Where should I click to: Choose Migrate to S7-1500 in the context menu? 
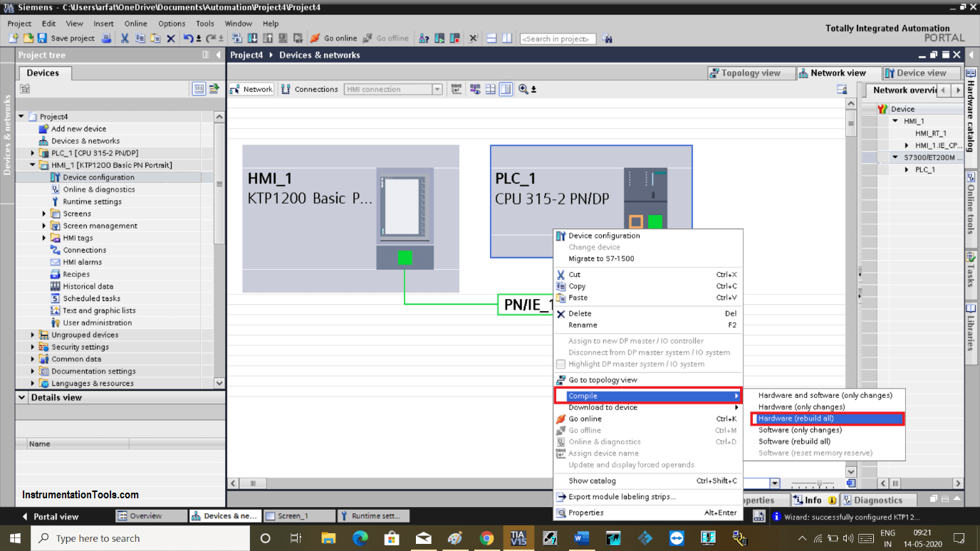point(601,258)
